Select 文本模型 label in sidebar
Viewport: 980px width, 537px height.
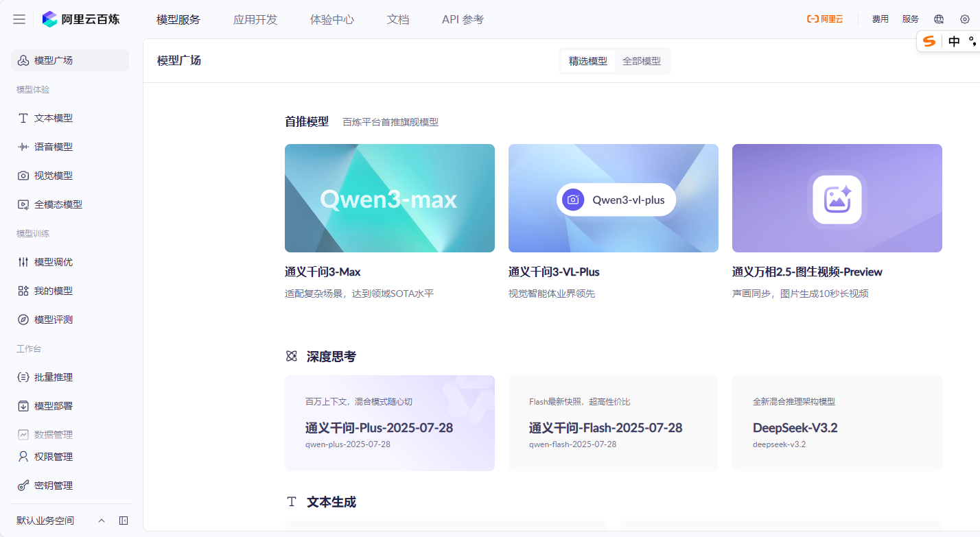(54, 118)
